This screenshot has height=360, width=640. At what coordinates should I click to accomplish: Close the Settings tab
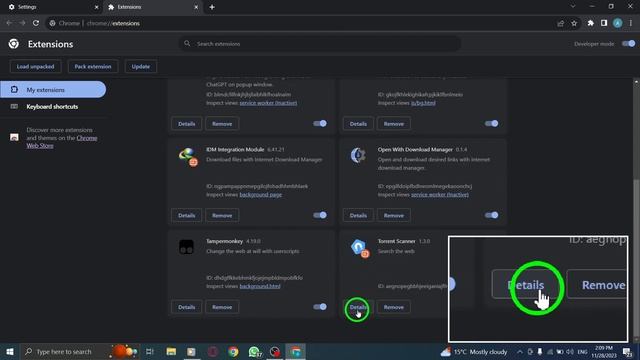coord(96,7)
